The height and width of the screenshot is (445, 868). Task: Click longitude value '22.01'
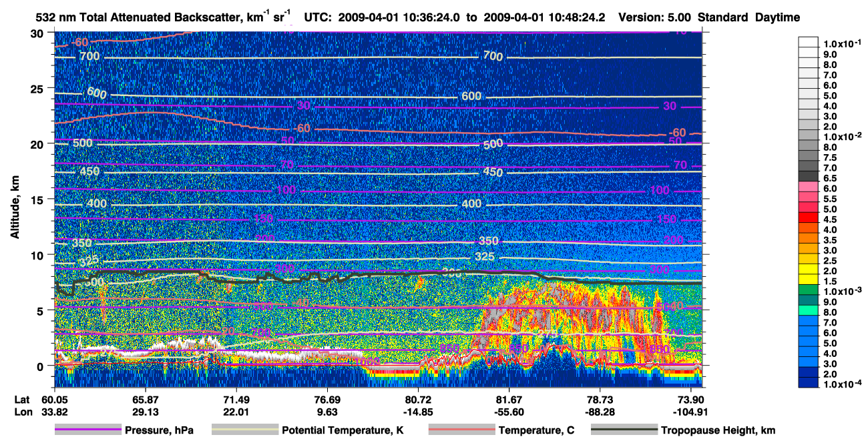[236, 412]
